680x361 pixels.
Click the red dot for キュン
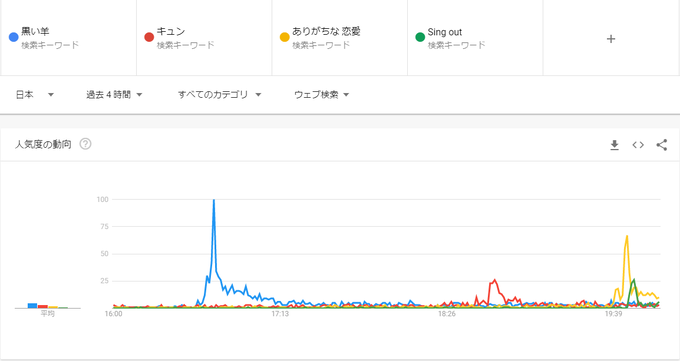[149, 37]
